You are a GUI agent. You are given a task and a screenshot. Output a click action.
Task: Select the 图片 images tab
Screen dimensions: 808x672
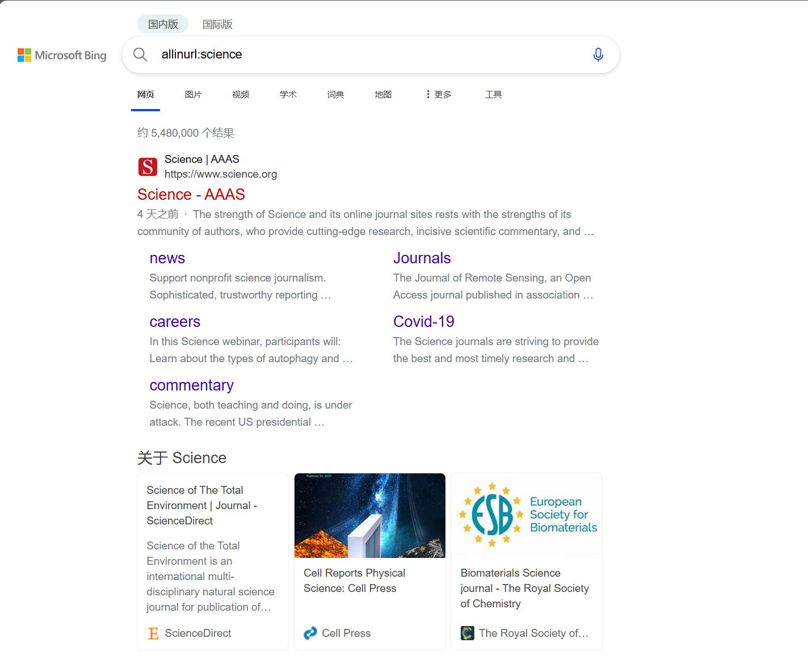point(193,94)
